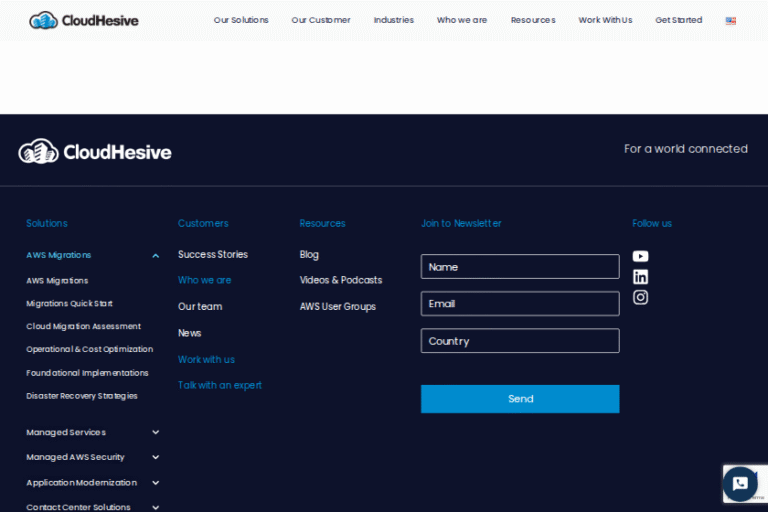Image resolution: width=768 pixels, height=512 pixels.
Task: Expand Managed AWS Security section
Action: click(x=155, y=457)
